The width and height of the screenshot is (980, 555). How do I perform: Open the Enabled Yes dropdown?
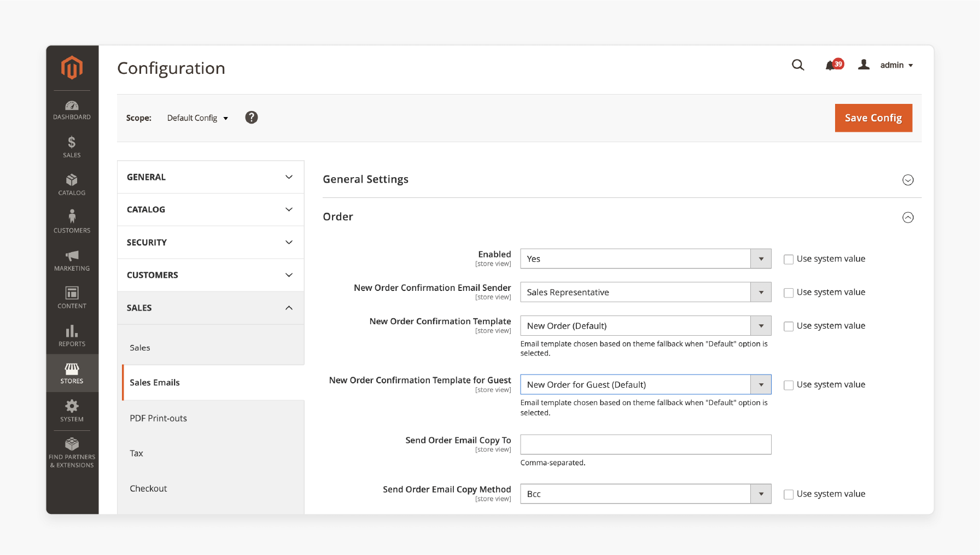point(645,259)
